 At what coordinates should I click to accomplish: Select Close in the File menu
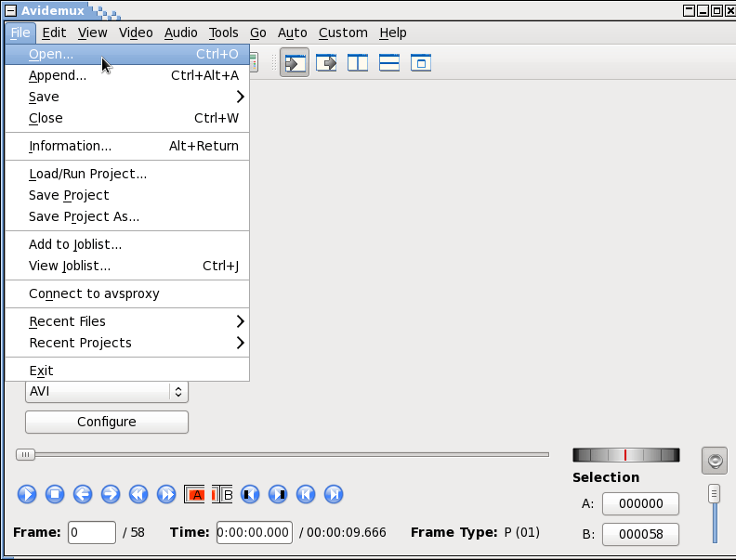tap(127, 118)
